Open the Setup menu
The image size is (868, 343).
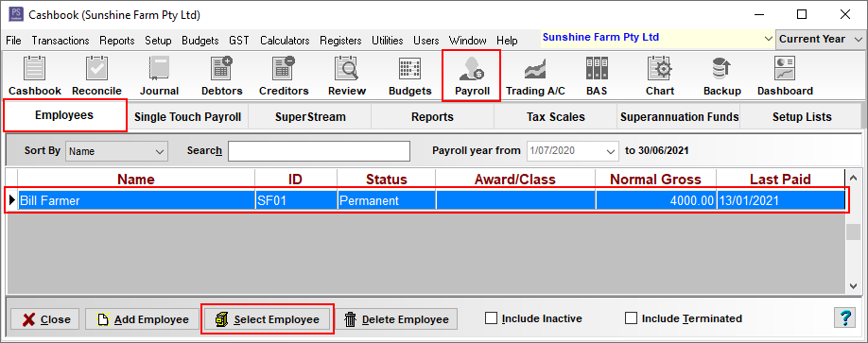(x=158, y=41)
